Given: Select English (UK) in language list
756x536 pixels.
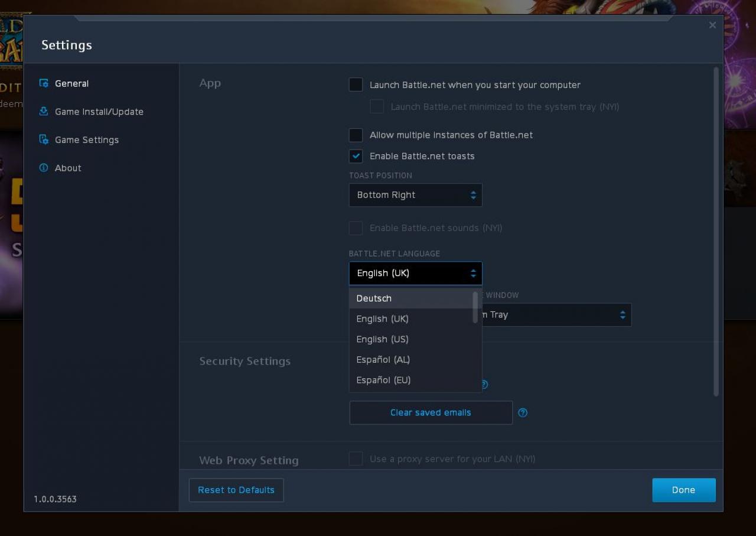Looking at the screenshot, I should tap(410, 319).
